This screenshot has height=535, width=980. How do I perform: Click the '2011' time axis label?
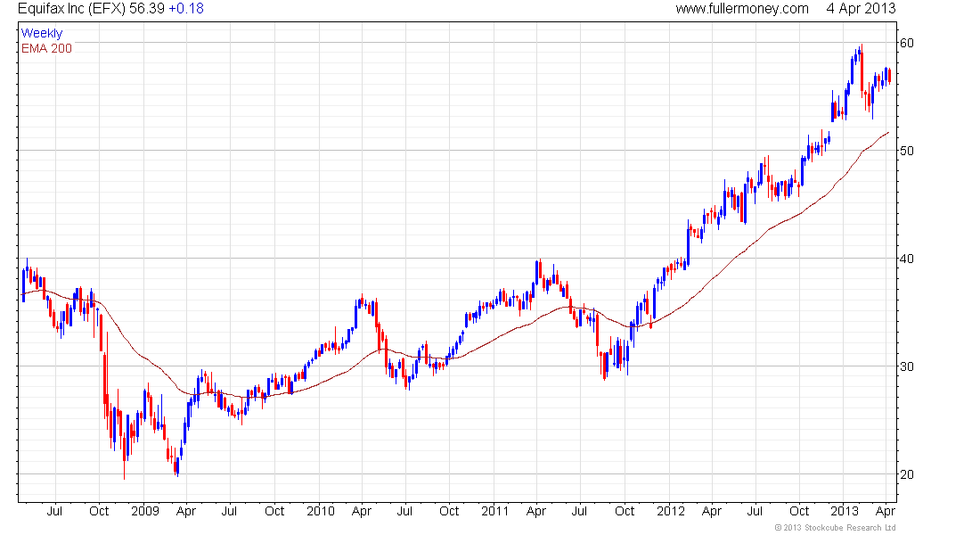(495, 511)
